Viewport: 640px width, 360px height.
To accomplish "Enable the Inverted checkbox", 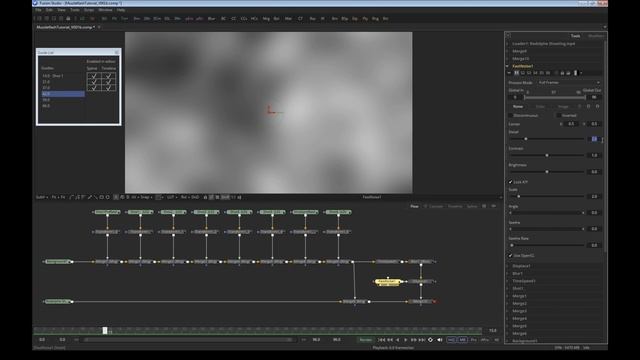I will [x=559, y=116].
